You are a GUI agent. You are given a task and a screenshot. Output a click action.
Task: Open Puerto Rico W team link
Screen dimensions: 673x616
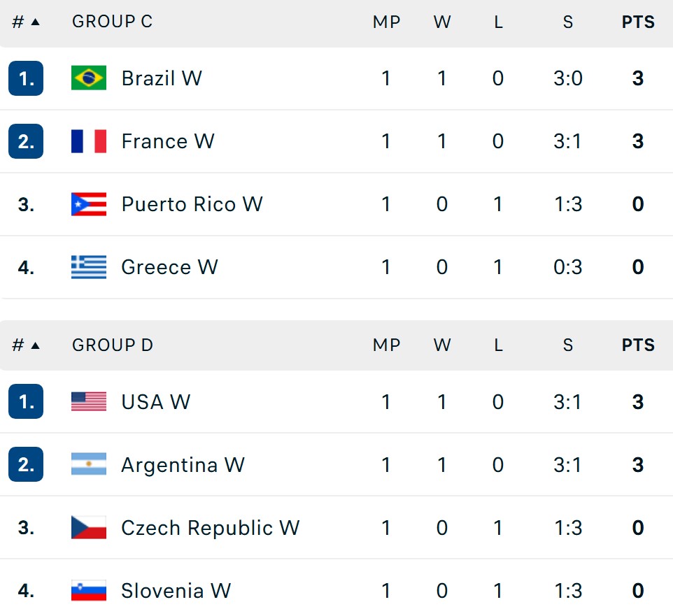click(x=192, y=204)
